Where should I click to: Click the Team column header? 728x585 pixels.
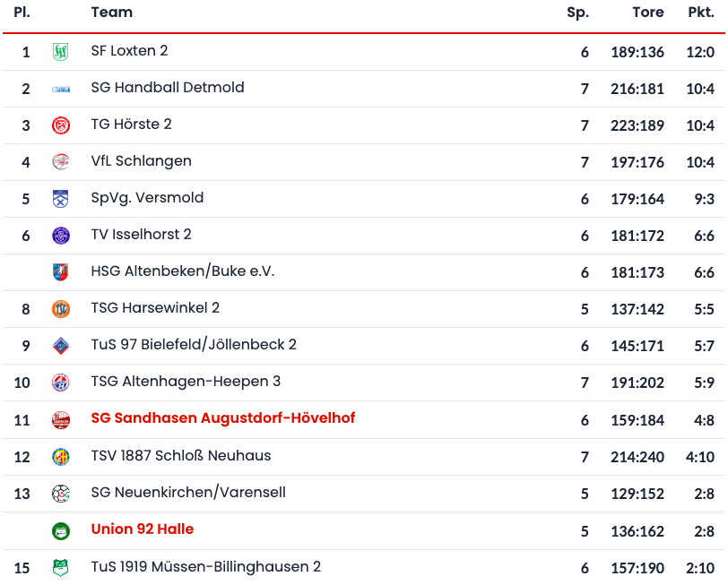[112, 13]
